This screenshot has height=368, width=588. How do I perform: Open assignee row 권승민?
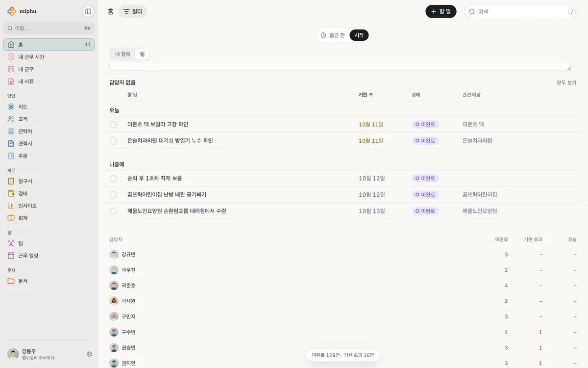343,348
